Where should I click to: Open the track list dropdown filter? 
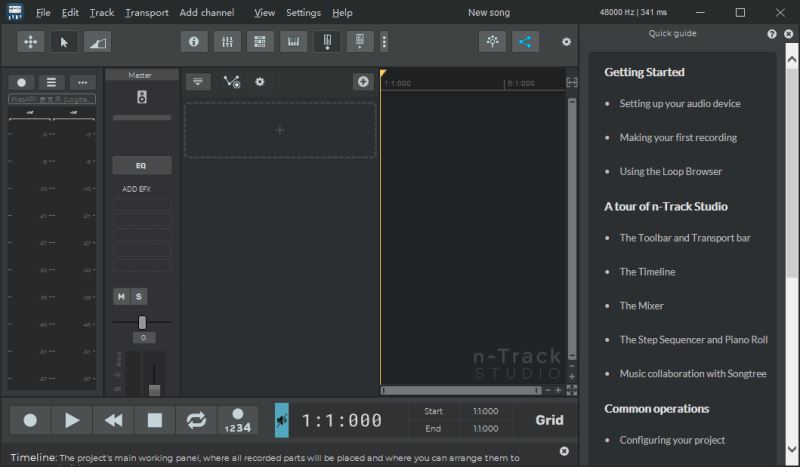pos(197,82)
